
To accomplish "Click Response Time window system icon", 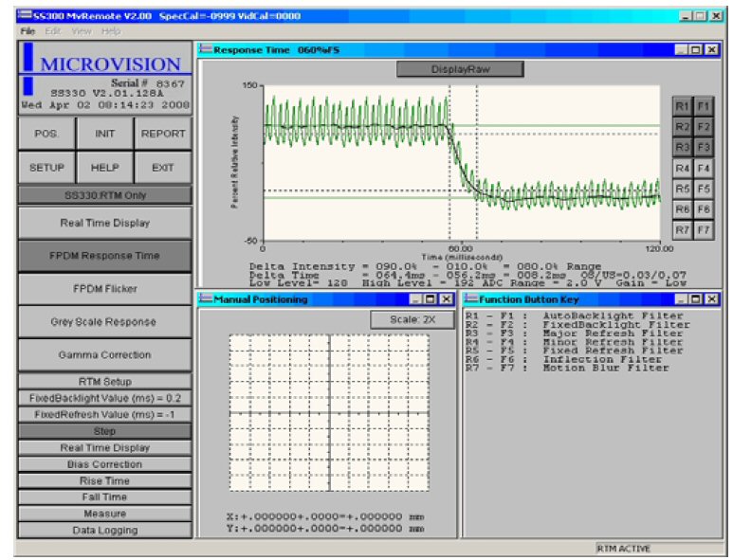I will pyautogui.click(x=206, y=49).
